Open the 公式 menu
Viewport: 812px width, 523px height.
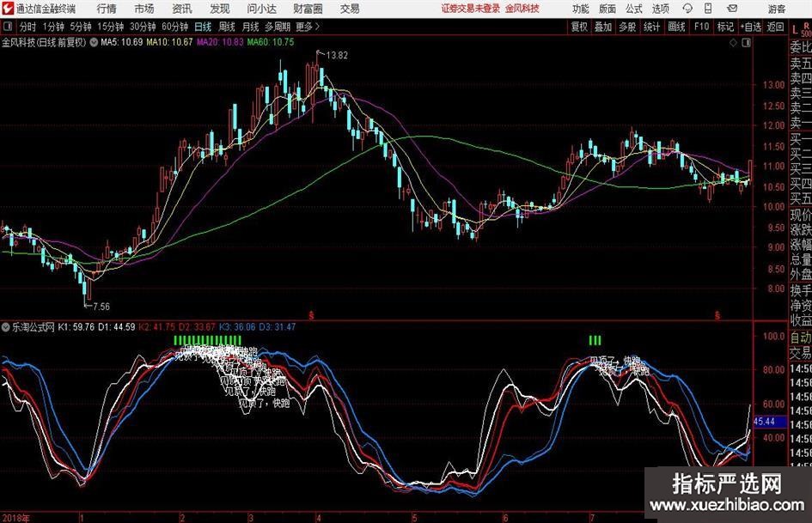pyautogui.click(x=634, y=9)
